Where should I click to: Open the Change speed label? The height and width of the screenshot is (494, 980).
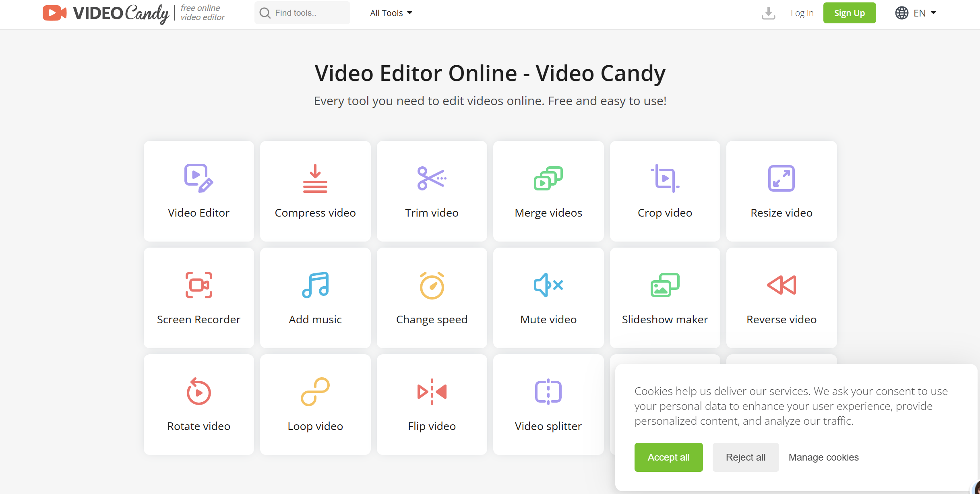pos(432,319)
